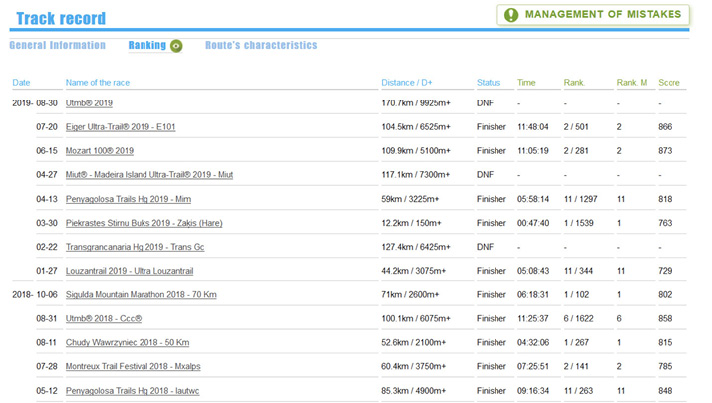Viewport: 712px width, 403px height.
Task: Click distance 85.3km / 4900m+
Action: (x=414, y=391)
